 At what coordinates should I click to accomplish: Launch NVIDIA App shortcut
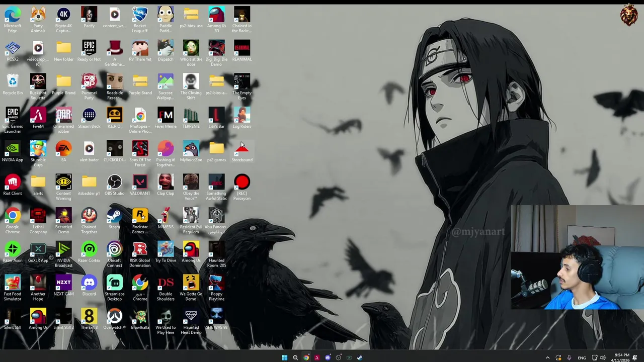tap(13, 152)
